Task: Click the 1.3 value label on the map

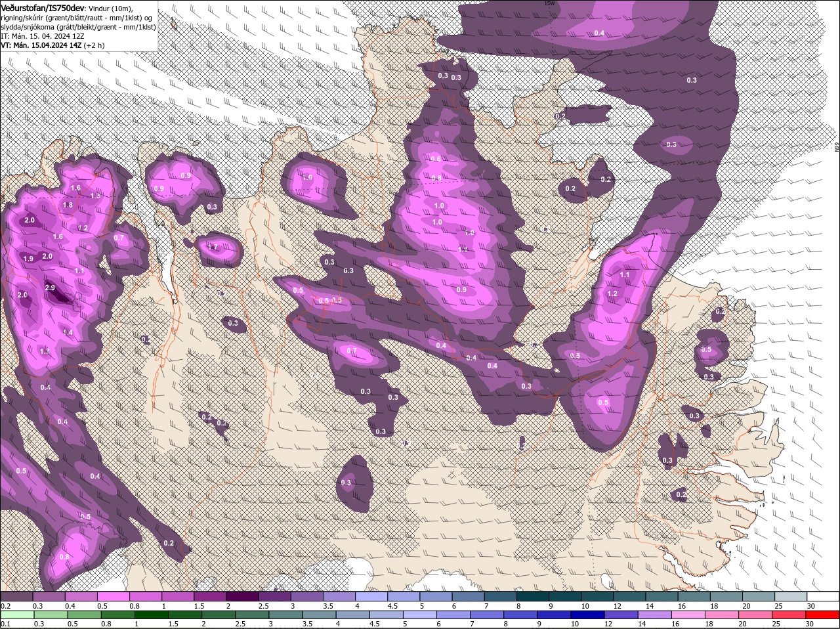Action: click(95, 196)
